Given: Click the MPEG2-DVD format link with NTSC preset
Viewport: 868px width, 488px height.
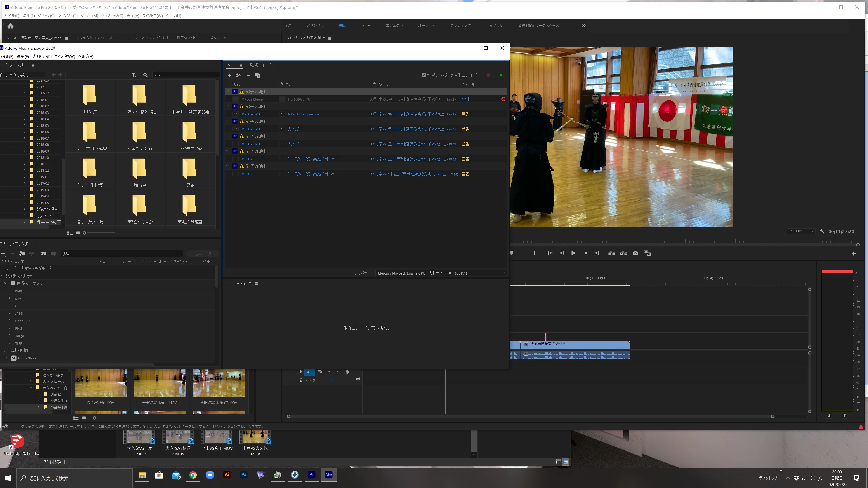Looking at the screenshot, I should (250, 114).
